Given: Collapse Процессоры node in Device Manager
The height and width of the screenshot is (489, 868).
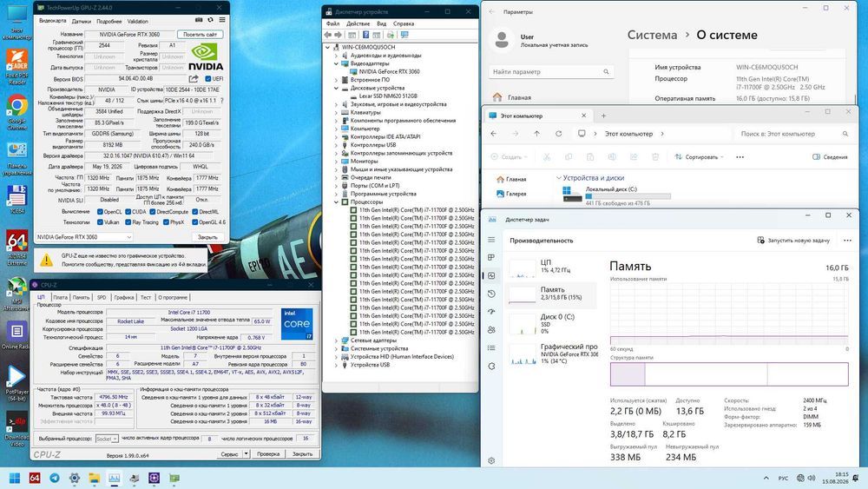Looking at the screenshot, I should tap(336, 202).
